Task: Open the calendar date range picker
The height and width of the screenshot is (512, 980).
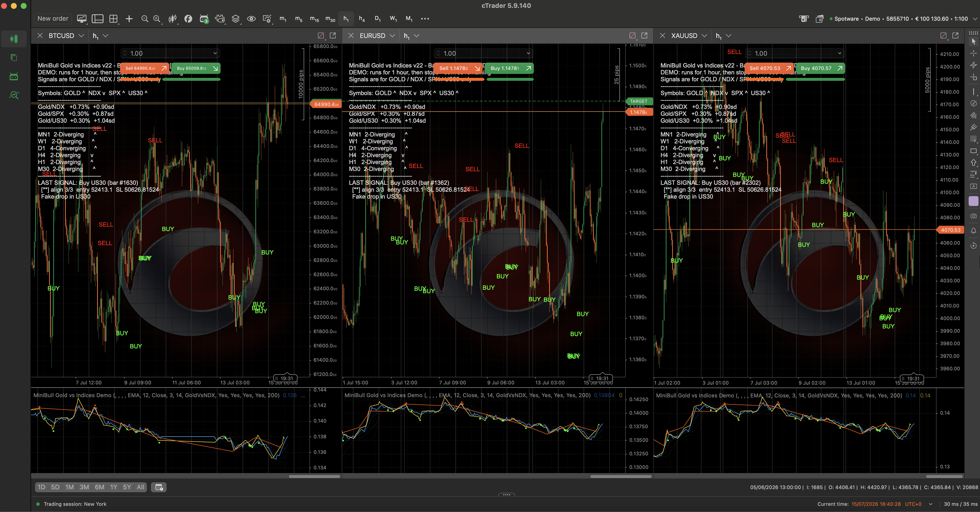Action: [159, 487]
